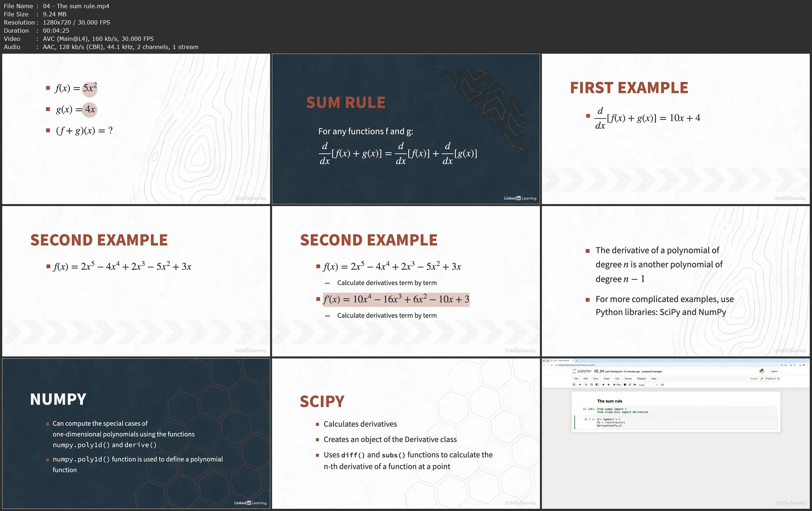Move cell down with arrow icon
This screenshot has width=812, height=511.
pyautogui.click(x=609, y=385)
